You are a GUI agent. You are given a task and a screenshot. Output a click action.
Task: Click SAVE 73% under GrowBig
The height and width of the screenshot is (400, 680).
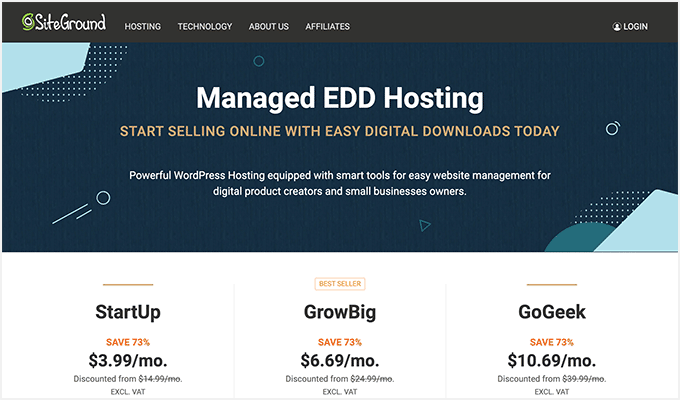click(340, 342)
